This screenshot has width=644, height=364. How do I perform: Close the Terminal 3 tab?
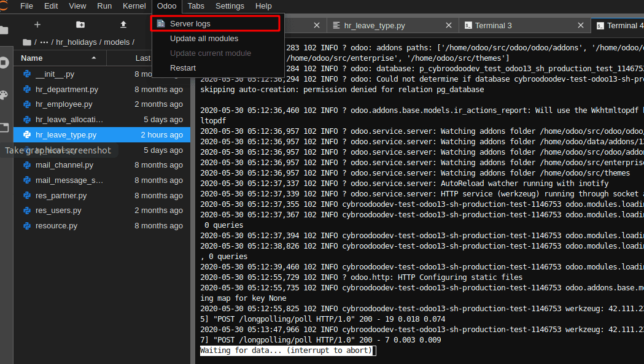[581, 25]
